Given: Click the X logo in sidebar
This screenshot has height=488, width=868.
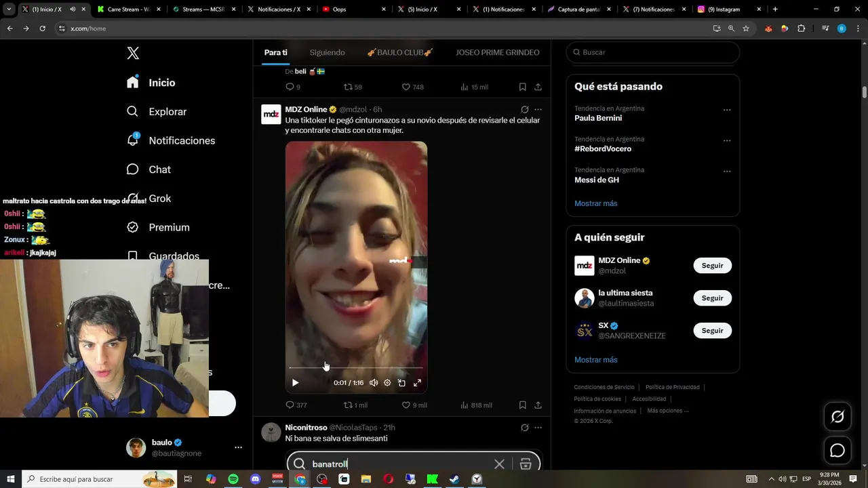Looking at the screenshot, I should [x=133, y=54].
